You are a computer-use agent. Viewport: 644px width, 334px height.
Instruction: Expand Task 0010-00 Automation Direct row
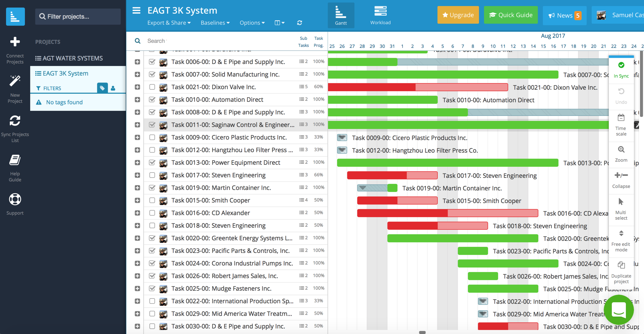(137, 100)
